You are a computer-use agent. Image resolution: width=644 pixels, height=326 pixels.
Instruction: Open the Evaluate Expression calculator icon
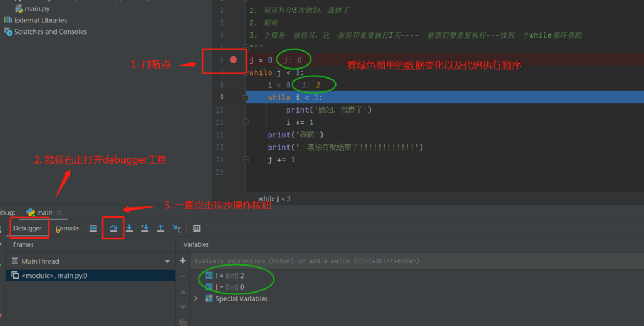pyautogui.click(x=196, y=228)
